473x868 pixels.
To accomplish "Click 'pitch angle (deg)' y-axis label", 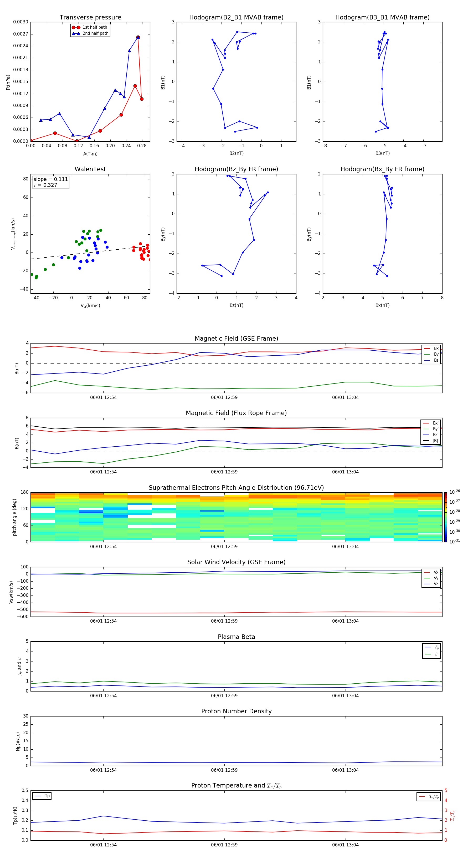I will pyautogui.click(x=14, y=517).
